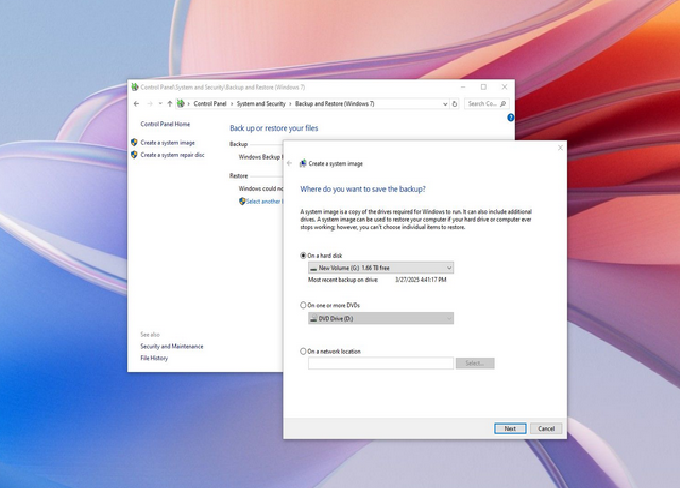This screenshot has height=488, width=680.
Task: Click the blue help question mark icon
Action: tap(510, 118)
